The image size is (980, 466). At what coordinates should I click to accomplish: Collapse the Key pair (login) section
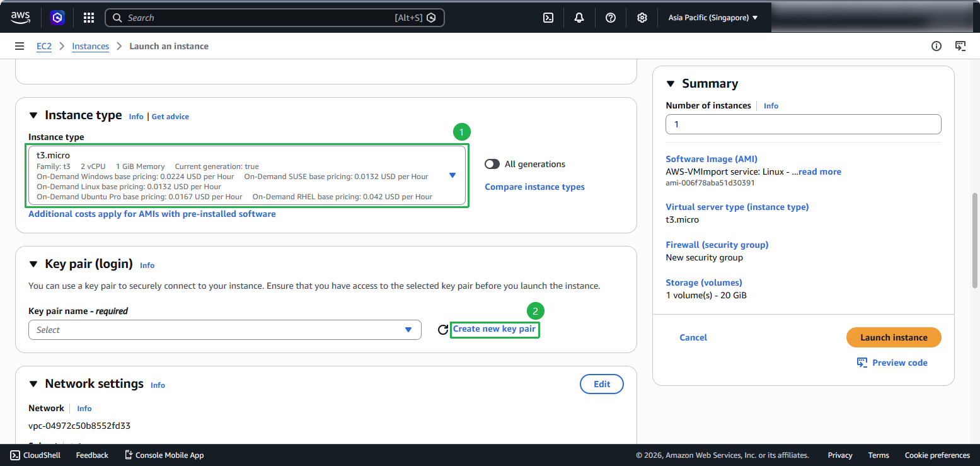coord(33,264)
